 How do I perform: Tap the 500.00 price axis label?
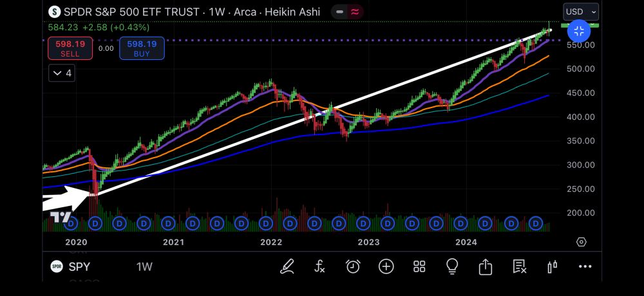click(x=580, y=69)
